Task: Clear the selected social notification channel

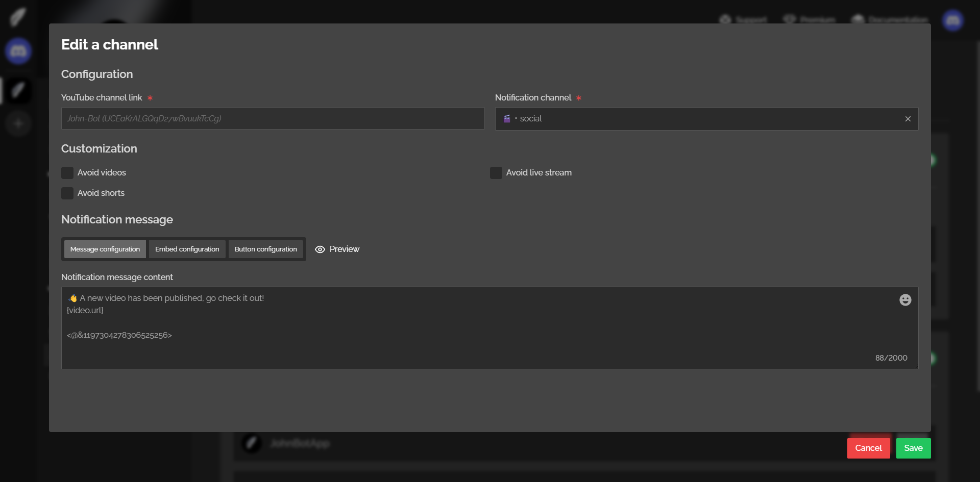Action: coord(908,119)
